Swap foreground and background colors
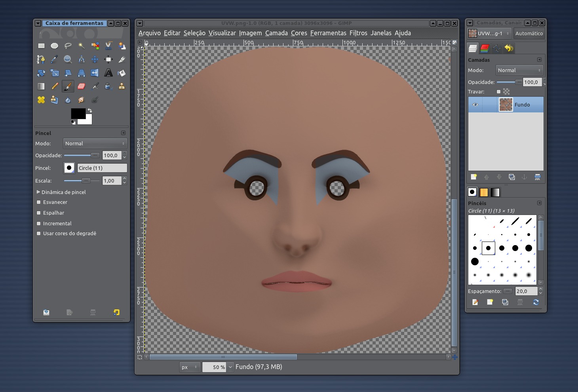The image size is (578, 392). (x=90, y=110)
